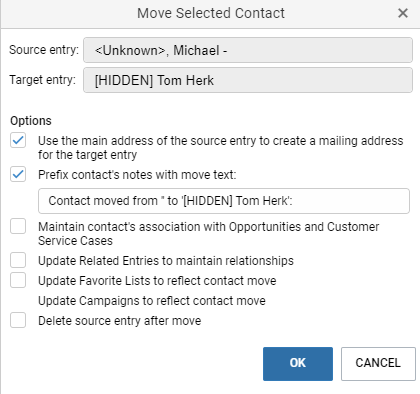Enable the Update Related Entries checkbox box

point(18,260)
